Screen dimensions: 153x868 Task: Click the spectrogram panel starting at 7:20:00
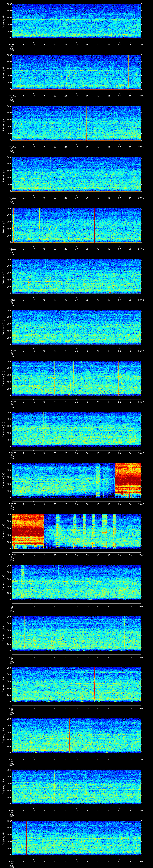click(x=77, y=225)
